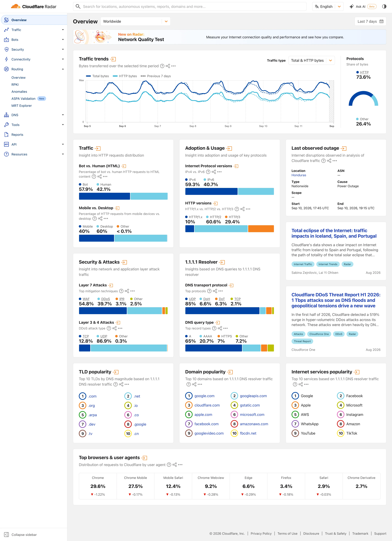392x541 pixels.
Task: Open Security & Attacks detail arrow icon
Action: [x=124, y=262]
